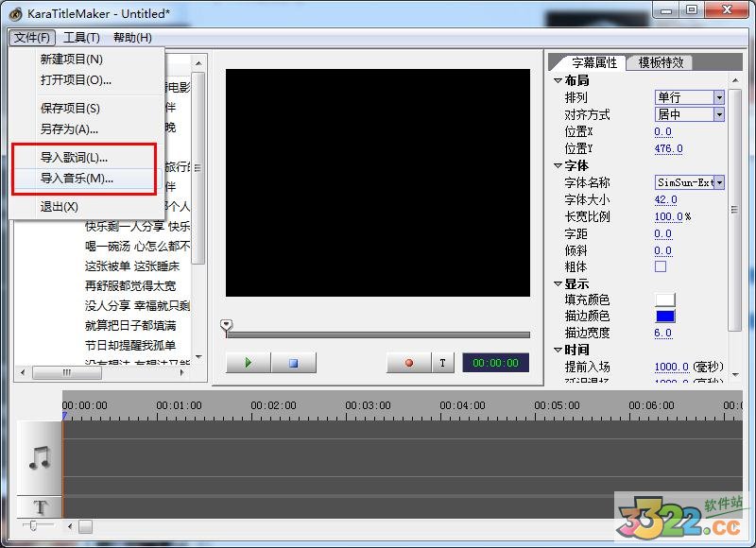This screenshot has width=756, height=548.
Task: Open the 帮助(H) menu
Action: tap(132, 37)
